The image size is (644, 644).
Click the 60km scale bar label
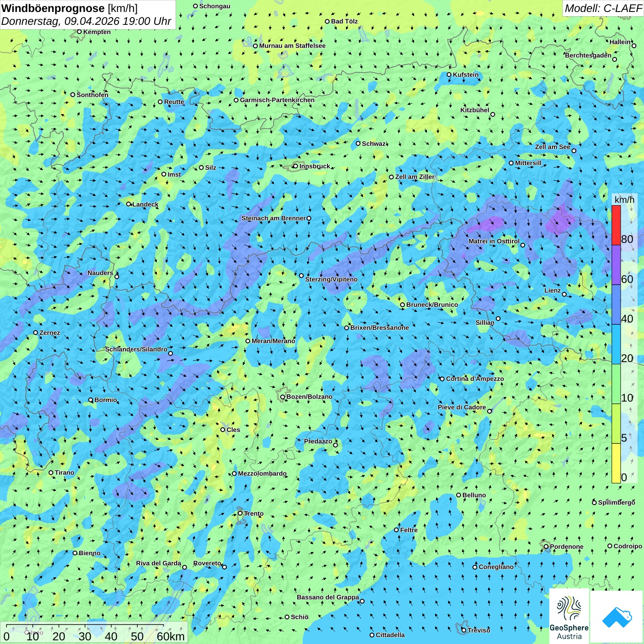171,637
